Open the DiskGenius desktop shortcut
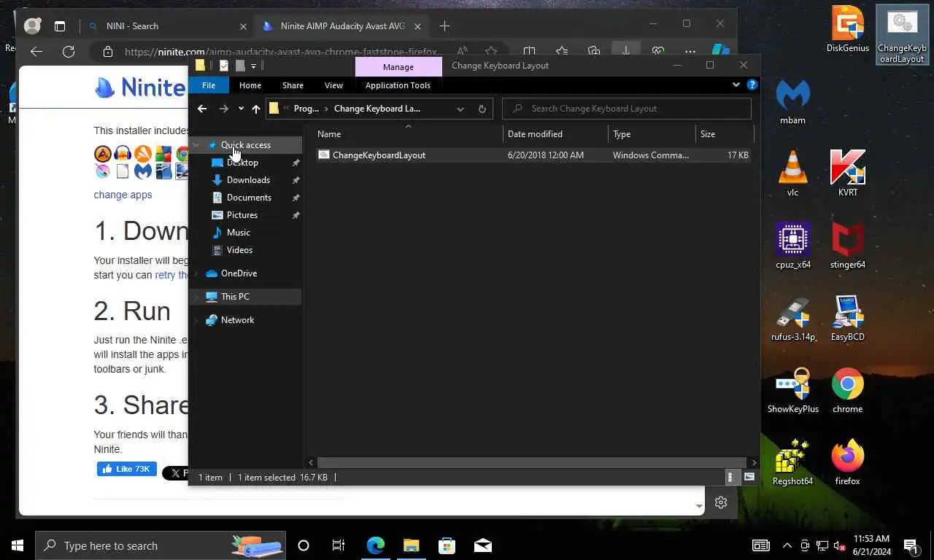Viewport: 934px width, 560px height. (x=848, y=29)
